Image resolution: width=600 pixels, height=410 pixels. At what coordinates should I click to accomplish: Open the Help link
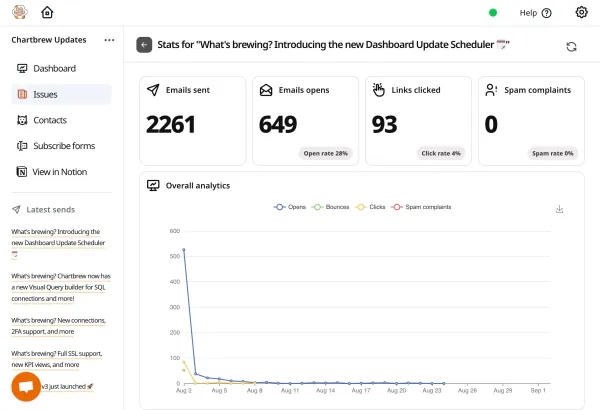(535, 13)
